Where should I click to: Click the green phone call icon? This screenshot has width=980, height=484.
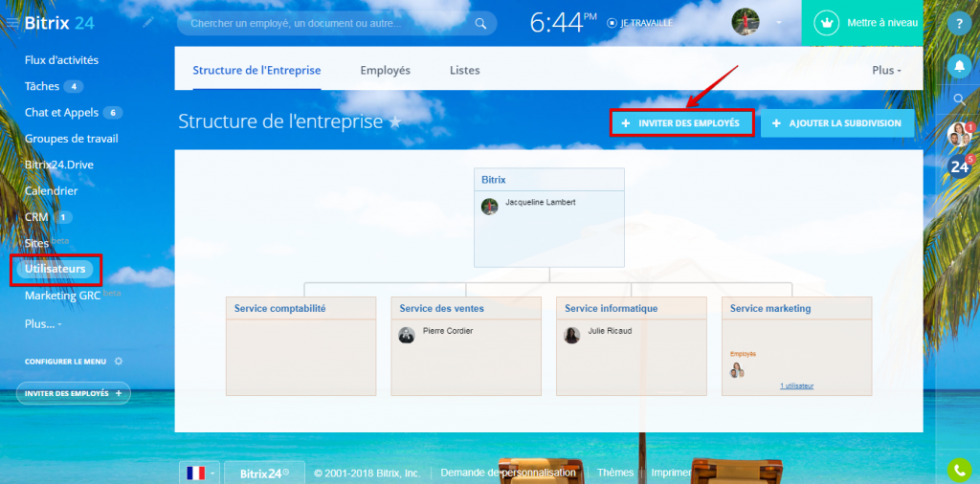(x=959, y=471)
